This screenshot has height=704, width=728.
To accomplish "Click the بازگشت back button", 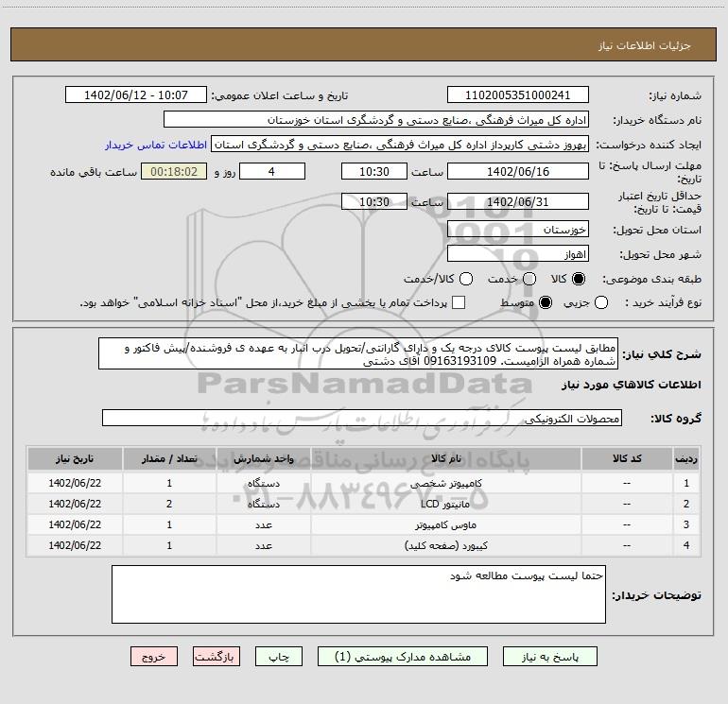I will (x=217, y=657).
